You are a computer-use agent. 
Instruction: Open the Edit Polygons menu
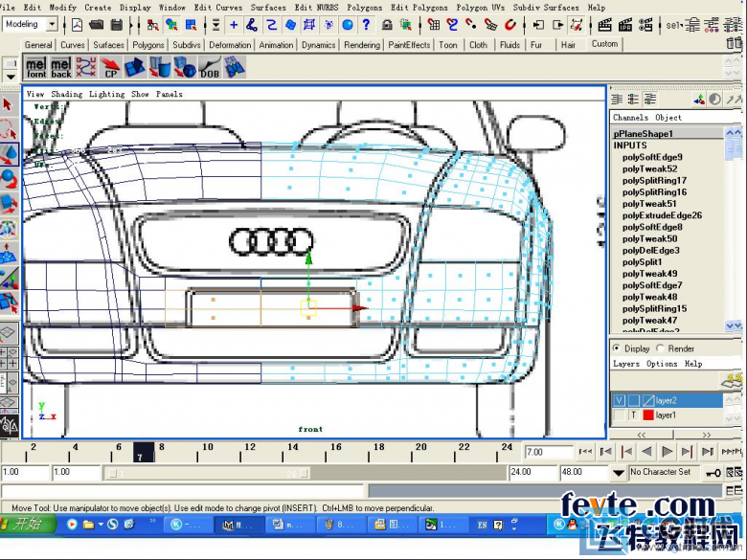click(x=419, y=7)
